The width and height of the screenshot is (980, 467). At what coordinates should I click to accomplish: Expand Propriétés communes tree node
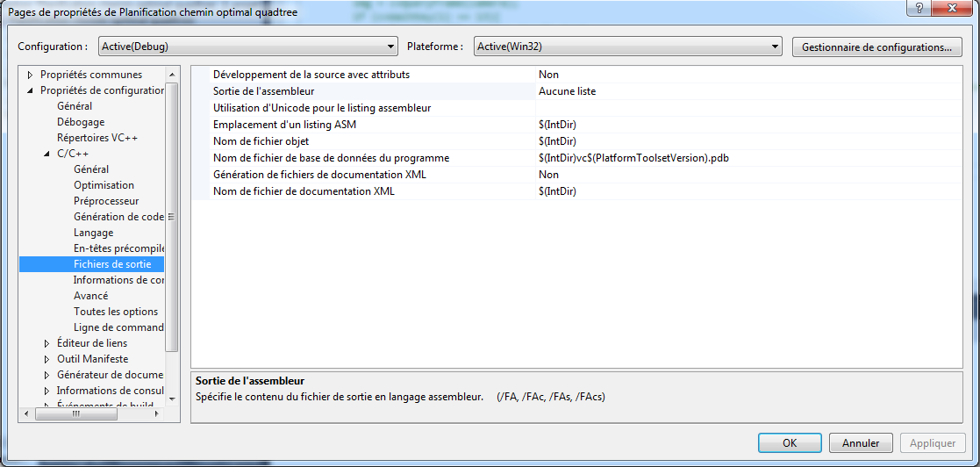click(x=31, y=75)
